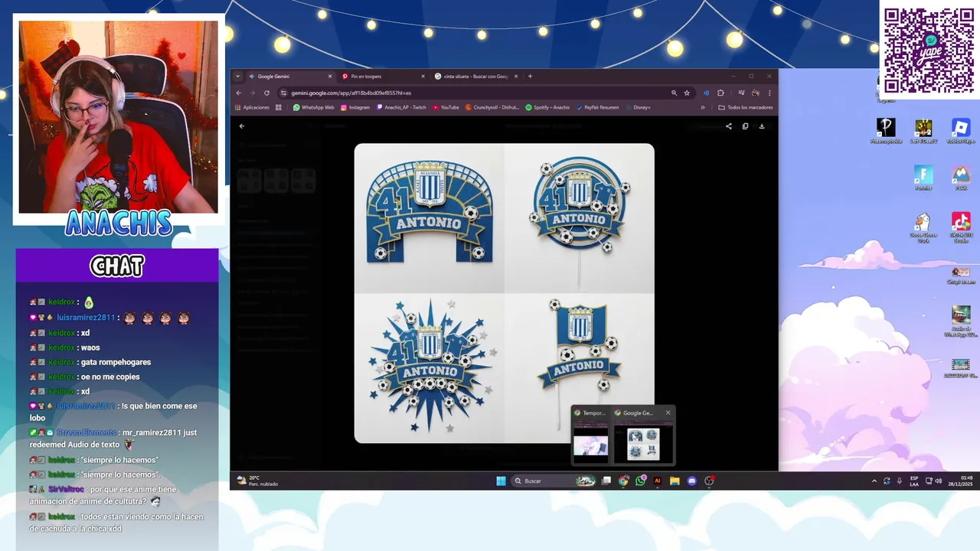Open the Aplicaciones bookmarks shortcut

point(253,107)
